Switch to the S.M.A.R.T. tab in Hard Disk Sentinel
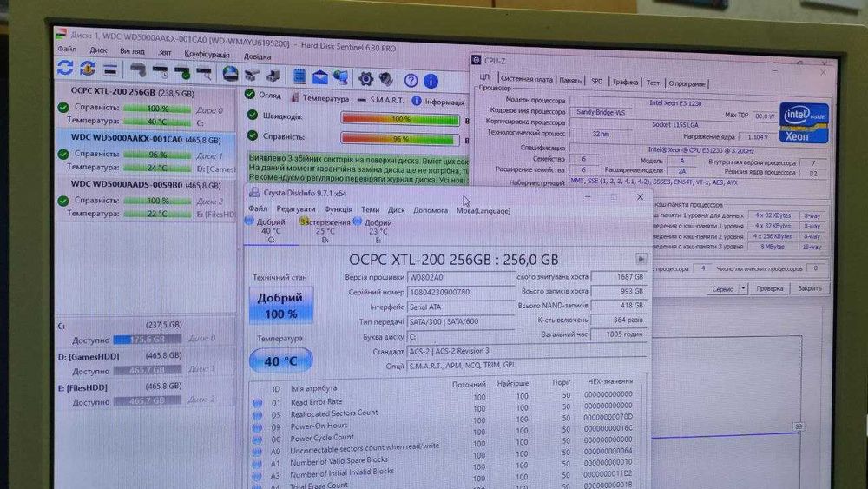Viewport: 868px width, 489px height. click(381, 100)
